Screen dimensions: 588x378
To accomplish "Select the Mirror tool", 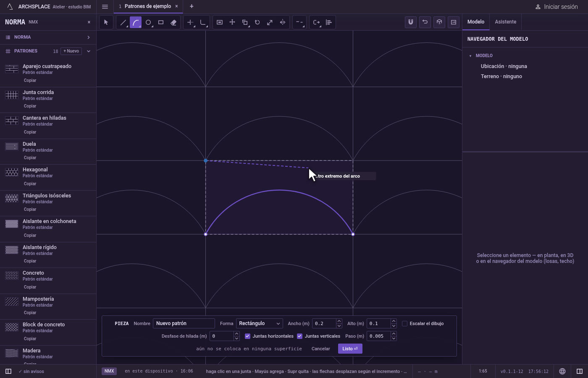I will pos(283,22).
